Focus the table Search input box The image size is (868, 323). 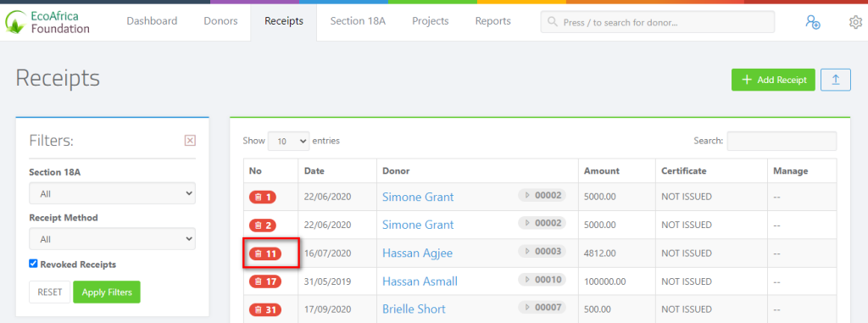tap(782, 141)
